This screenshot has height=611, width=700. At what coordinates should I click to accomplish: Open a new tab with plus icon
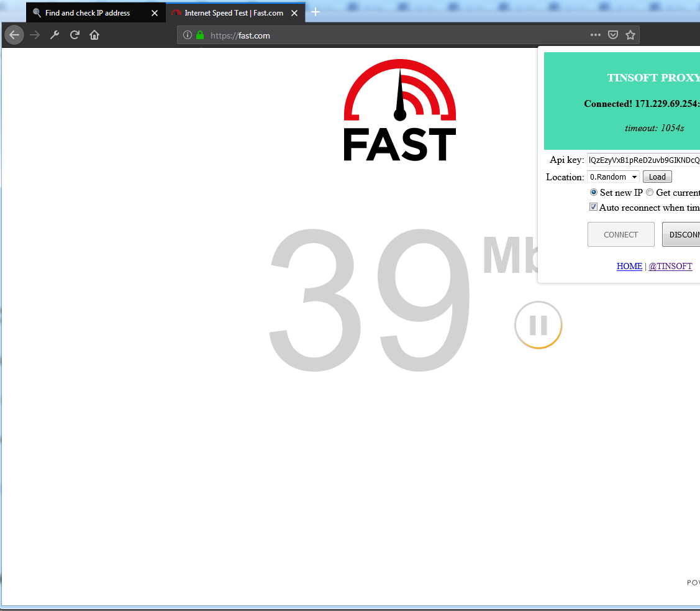tap(316, 12)
